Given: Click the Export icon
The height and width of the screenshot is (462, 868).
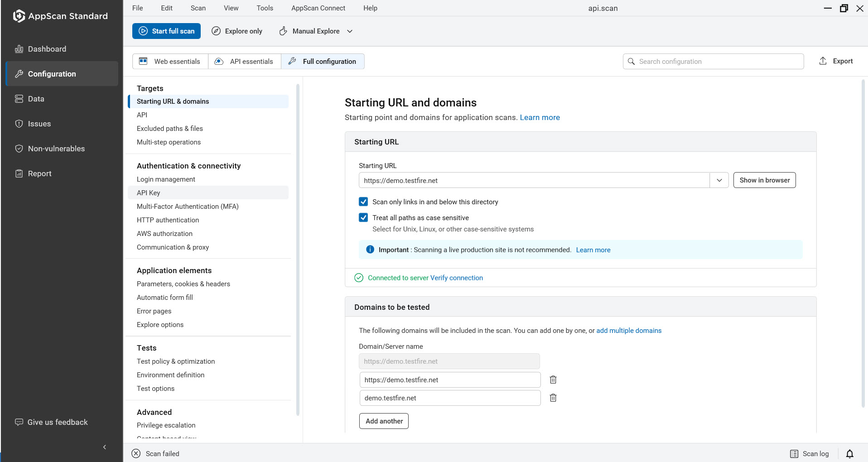Looking at the screenshot, I should coord(822,61).
